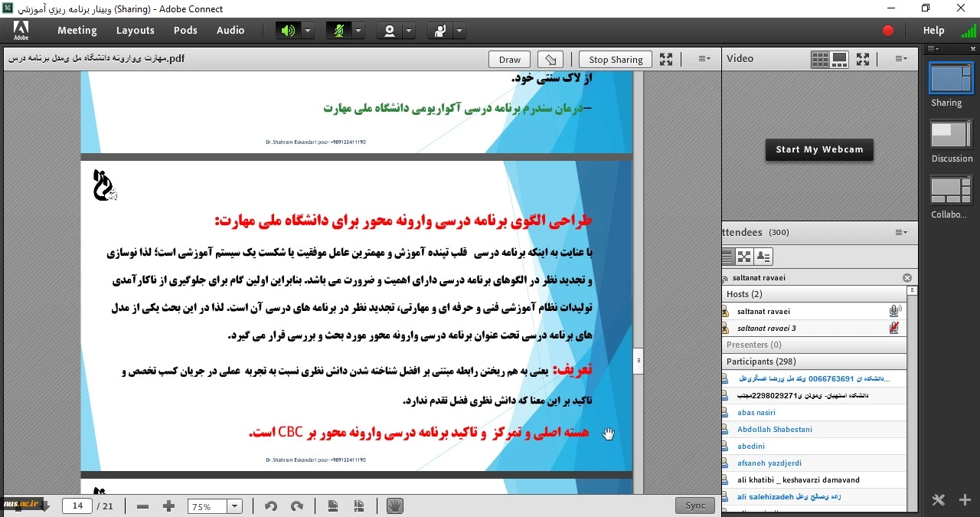
Task: Select the hand pan tool in document toolbar
Action: (394, 506)
